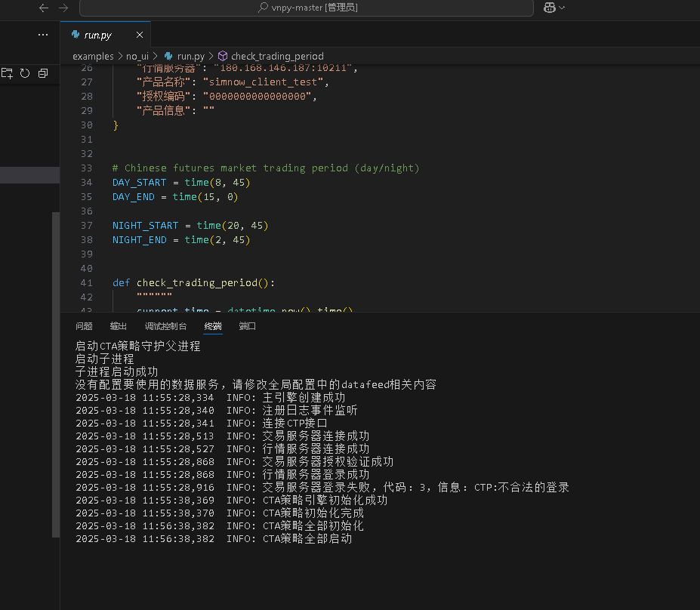This screenshot has width=700, height=610.
Task: Click the log line 连接CTP接口
Action: [x=202, y=423]
